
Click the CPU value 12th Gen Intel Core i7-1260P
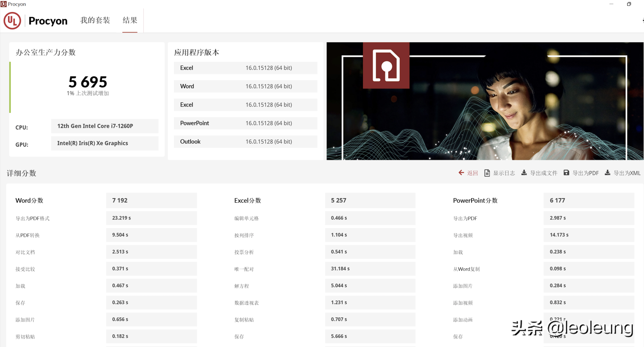[x=105, y=126]
